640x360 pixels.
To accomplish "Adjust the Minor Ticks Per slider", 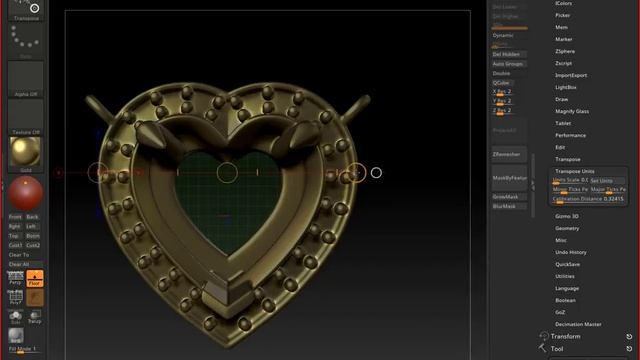I will [x=570, y=190].
